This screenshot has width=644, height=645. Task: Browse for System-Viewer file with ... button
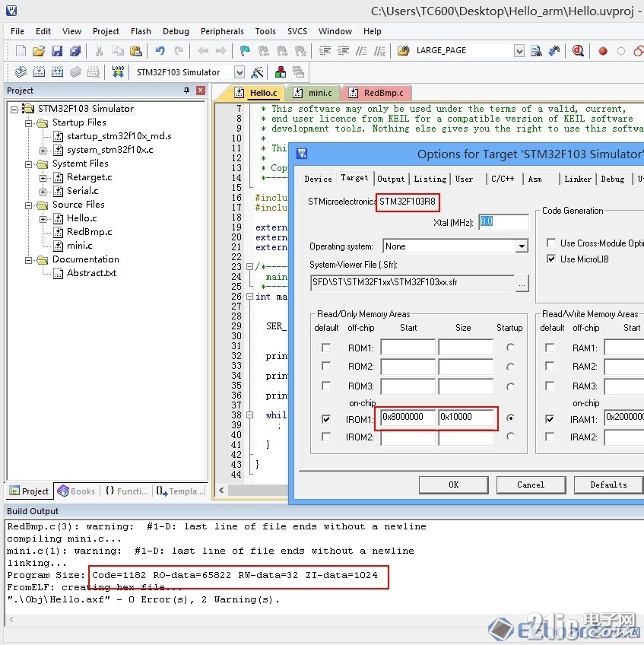coord(522,284)
